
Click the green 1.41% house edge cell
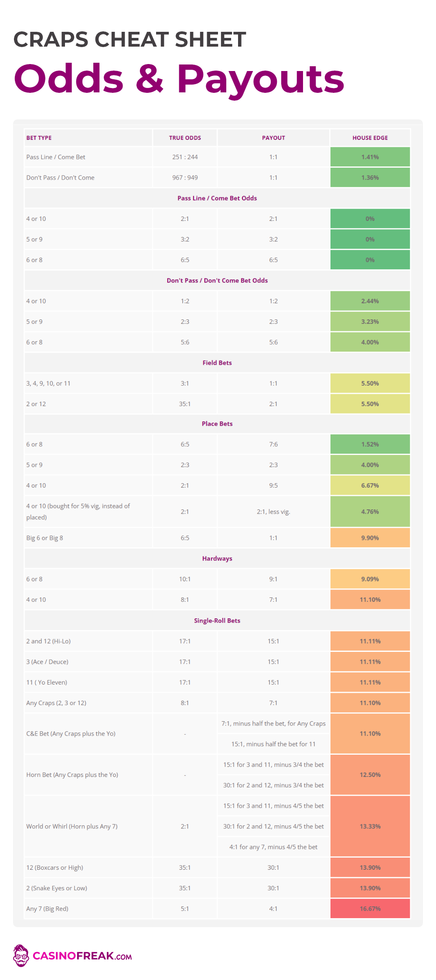click(x=370, y=157)
